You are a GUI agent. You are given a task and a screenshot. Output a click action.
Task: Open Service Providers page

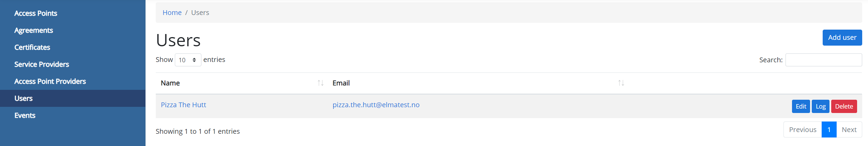42,64
